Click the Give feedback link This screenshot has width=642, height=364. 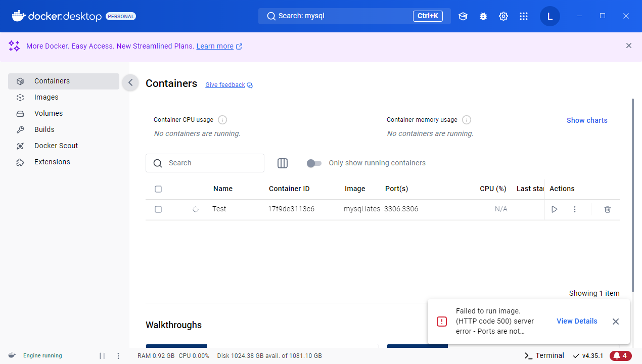(x=225, y=85)
